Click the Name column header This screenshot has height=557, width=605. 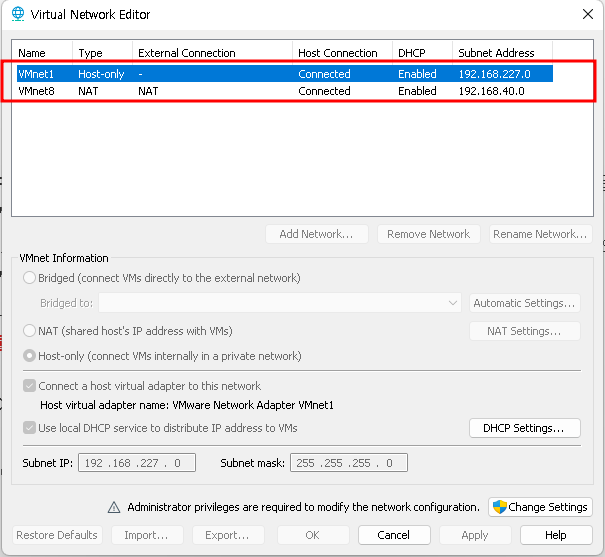coord(42,53)
